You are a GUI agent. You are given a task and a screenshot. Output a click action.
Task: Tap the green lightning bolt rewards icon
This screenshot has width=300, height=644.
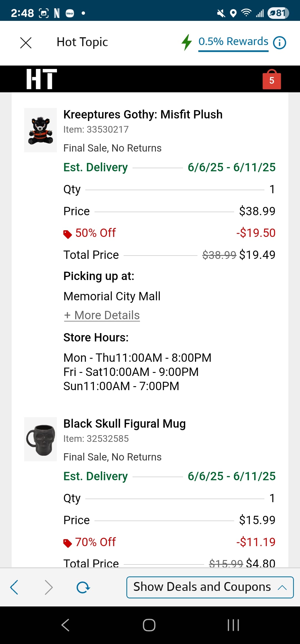coord(187,43)
